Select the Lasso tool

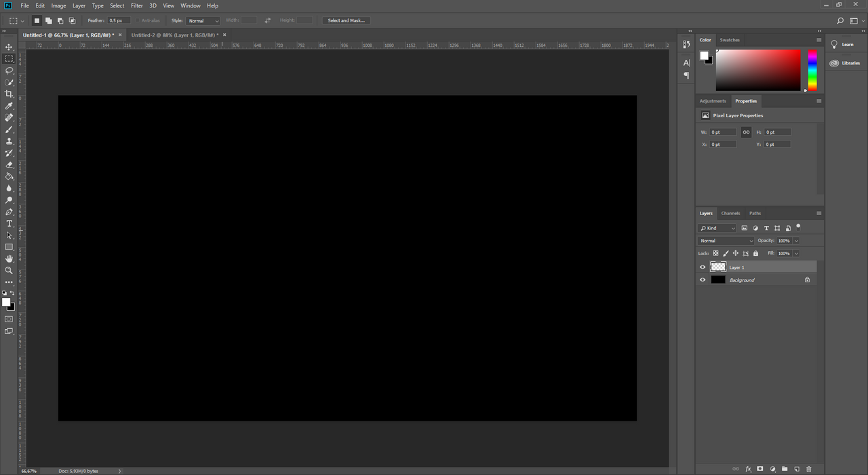9,71
